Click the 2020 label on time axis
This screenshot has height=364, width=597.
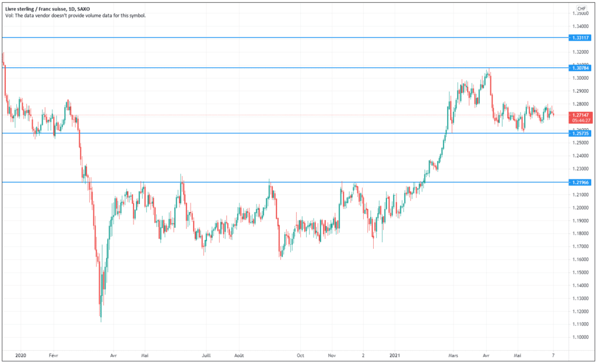pyautogui.click(x=20, y=356)
